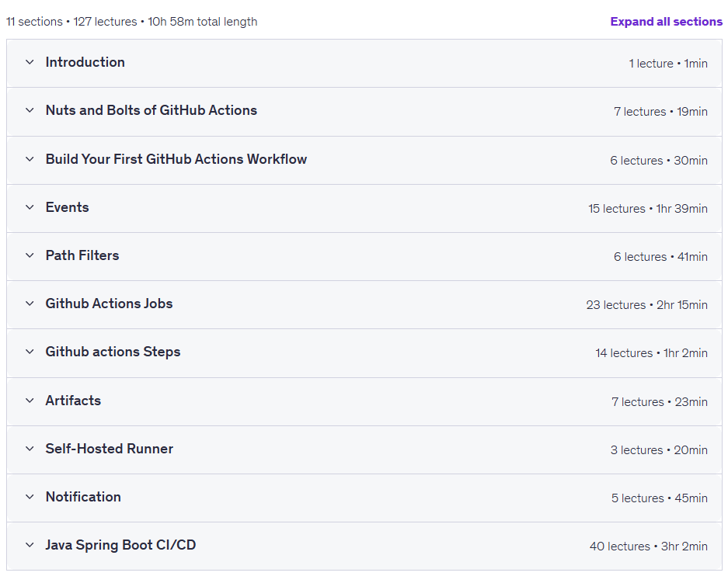Image resolution: width=728 pixels, height=576 pixels.
Task: Expand Nuts and Bolts of GitHub Actions chevron
Action: 30,110
